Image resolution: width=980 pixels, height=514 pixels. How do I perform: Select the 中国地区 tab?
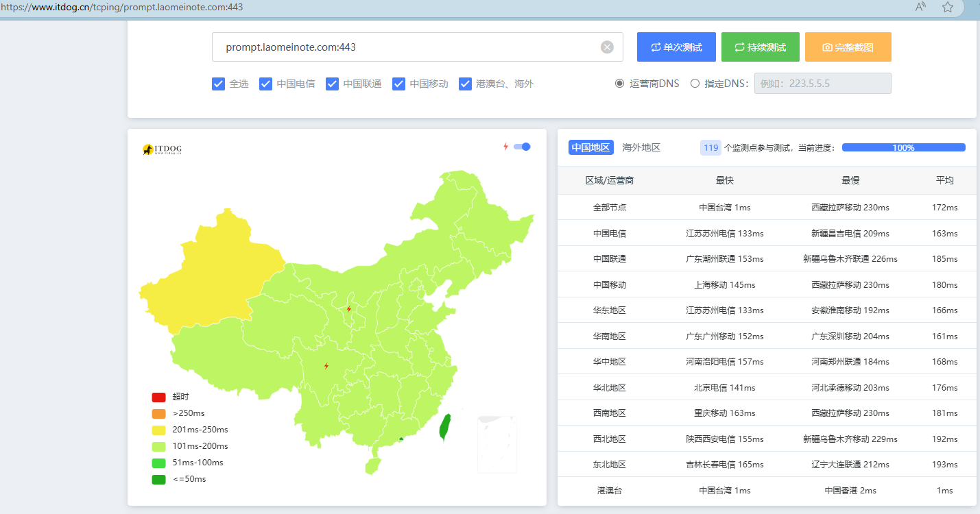pyautogui.click(x=590, y=147)
